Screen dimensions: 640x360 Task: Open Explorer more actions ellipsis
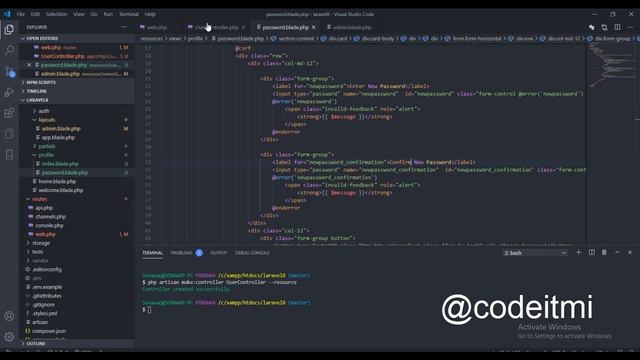[124, 27]
